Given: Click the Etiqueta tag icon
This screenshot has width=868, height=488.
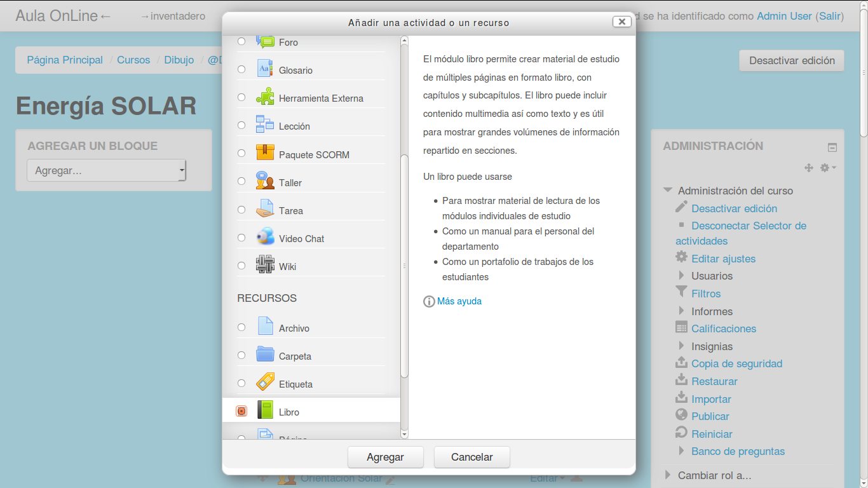Looking at the screenshot, I should coord(265,383).
